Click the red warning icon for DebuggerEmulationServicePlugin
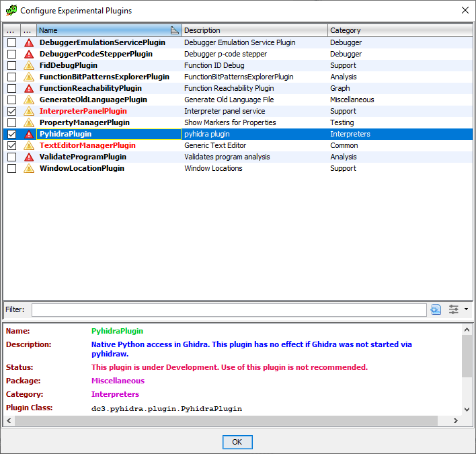Screen dimensions: 476x454 (29, 42)
